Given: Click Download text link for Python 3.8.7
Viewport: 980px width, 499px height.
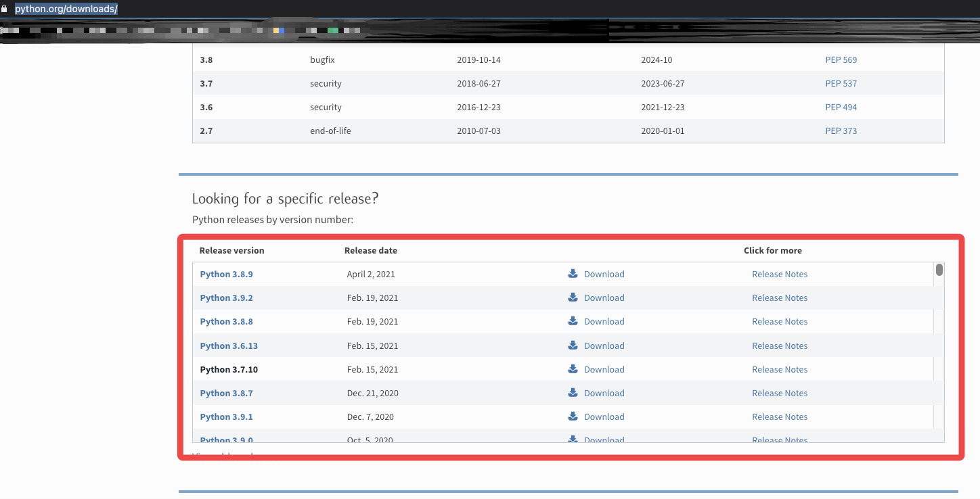Looking at the screenshot, I should (604, 393).
